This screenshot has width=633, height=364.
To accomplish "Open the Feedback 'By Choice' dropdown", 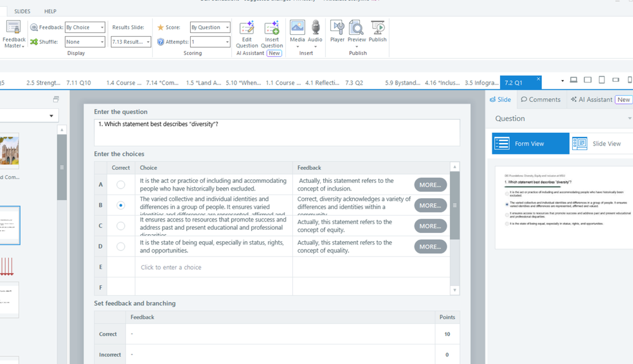I will (85, 27).
